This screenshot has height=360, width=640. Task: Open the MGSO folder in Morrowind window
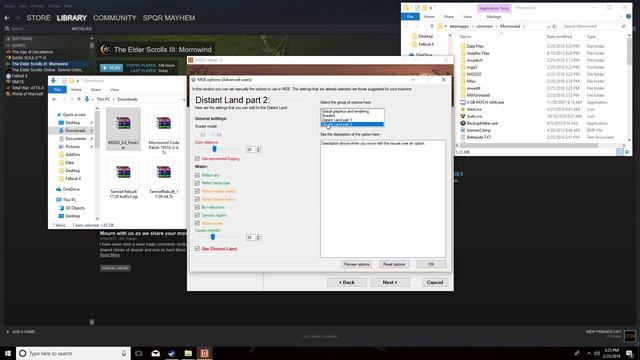tap(474, 74)
